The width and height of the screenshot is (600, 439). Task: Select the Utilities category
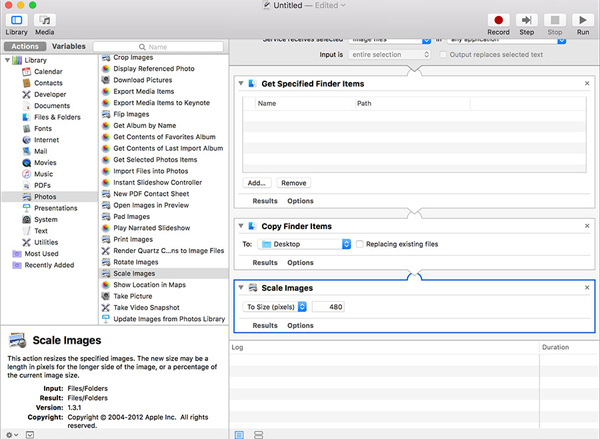(46, 242)
